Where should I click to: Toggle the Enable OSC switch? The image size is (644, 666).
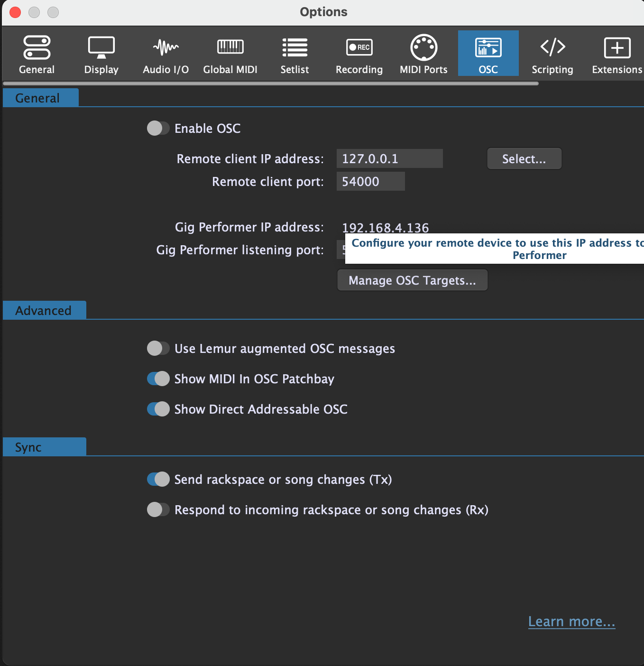point(158,128)
